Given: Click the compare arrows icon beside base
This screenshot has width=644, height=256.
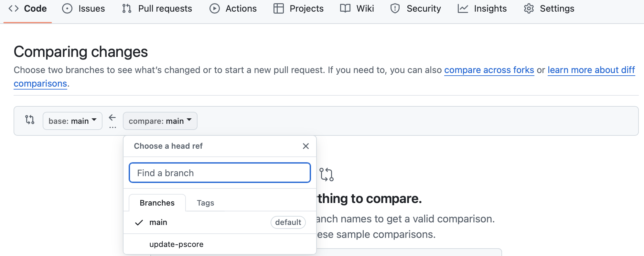Looking at the screenshot, I should click(x=30, y=120).
